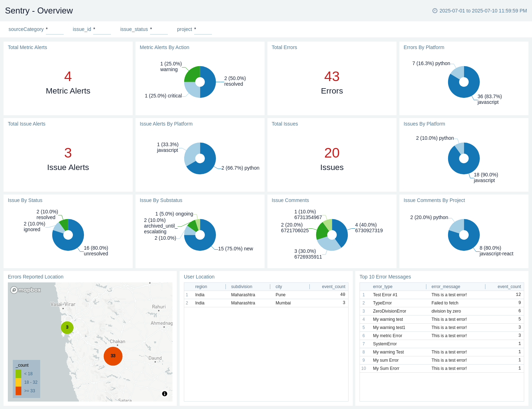Edit the issue_id filter field
This screenshot has width=532, height=409.
(x=102, y=30)
